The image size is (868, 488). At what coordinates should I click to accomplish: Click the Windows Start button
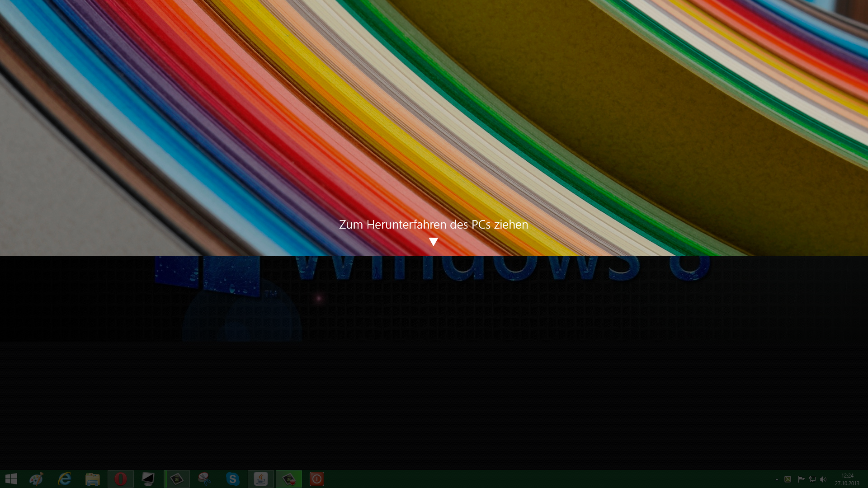click(11, 479)
